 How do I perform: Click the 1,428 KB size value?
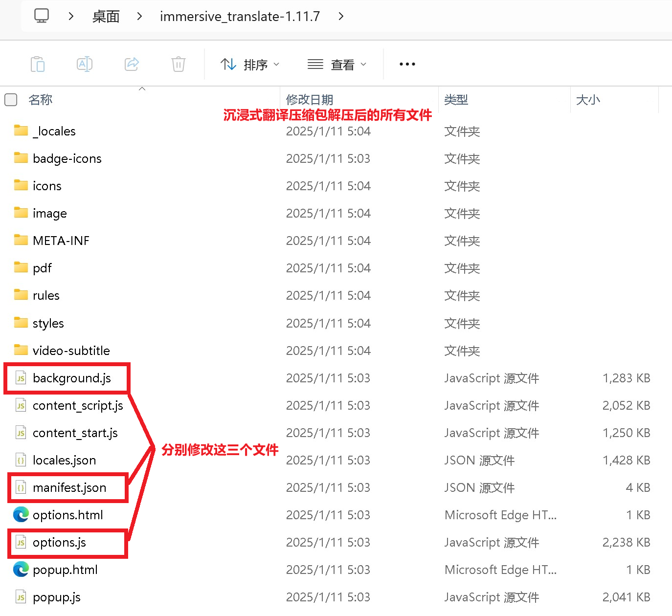coord(627,460)
